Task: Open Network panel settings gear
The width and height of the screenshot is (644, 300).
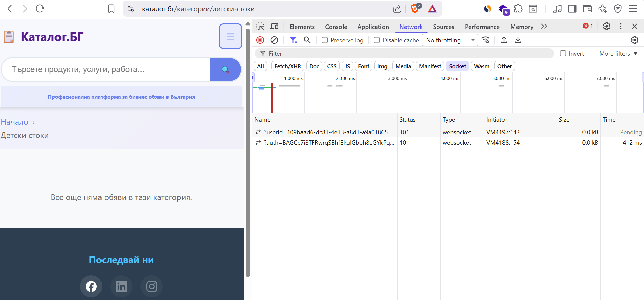Action: click(635, 40)
